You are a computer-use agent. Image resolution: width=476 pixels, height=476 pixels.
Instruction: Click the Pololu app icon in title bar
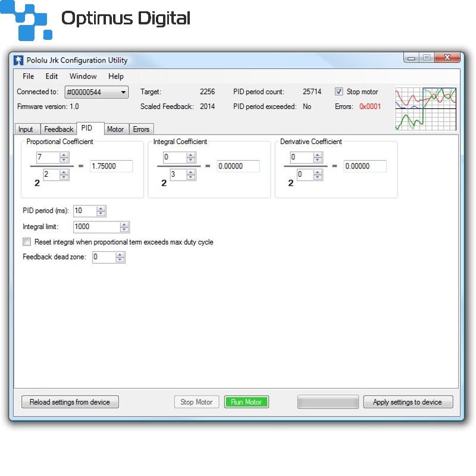(x=18, y=60)
